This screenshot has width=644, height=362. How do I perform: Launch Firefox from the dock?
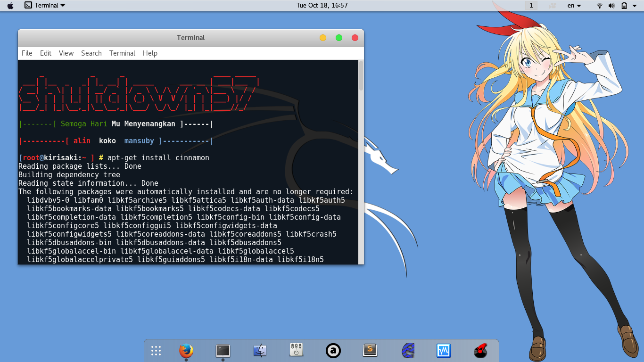(x=186, y=351)
